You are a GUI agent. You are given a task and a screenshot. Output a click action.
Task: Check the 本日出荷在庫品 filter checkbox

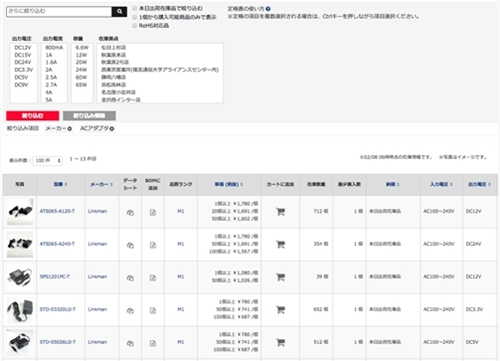[135, 8]
